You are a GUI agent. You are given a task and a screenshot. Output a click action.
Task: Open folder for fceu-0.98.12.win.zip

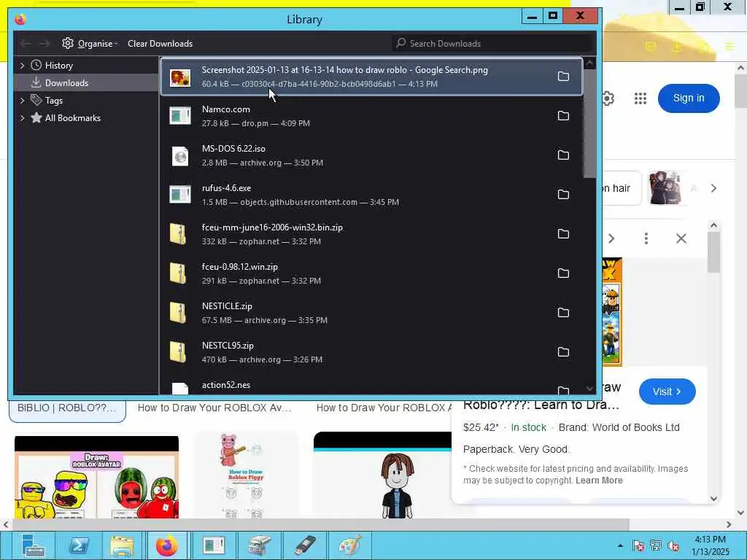pos(563,273)
